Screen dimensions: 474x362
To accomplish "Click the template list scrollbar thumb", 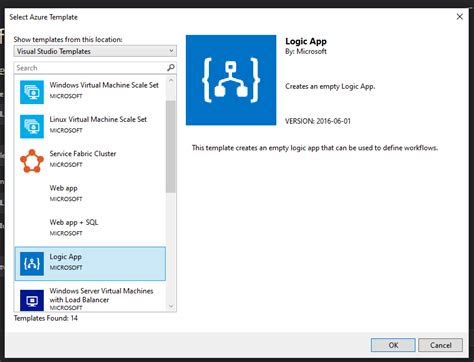I will (171, 147).
